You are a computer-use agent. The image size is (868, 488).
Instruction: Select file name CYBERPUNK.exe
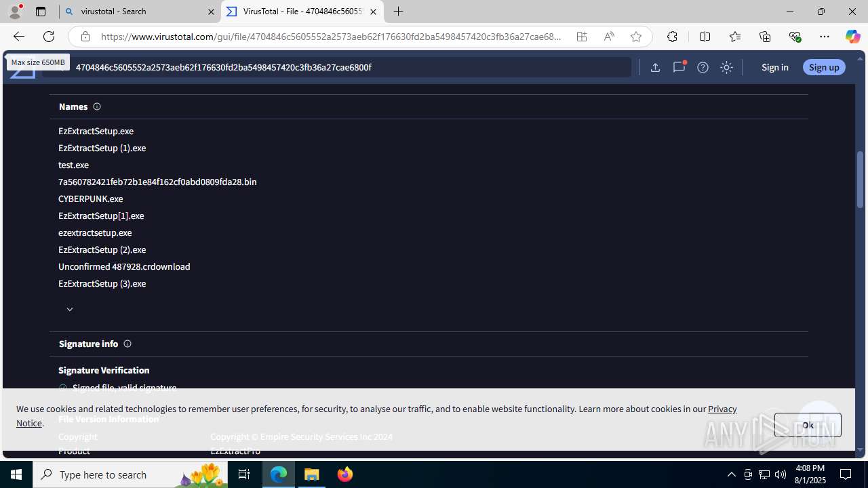[90, 199]
